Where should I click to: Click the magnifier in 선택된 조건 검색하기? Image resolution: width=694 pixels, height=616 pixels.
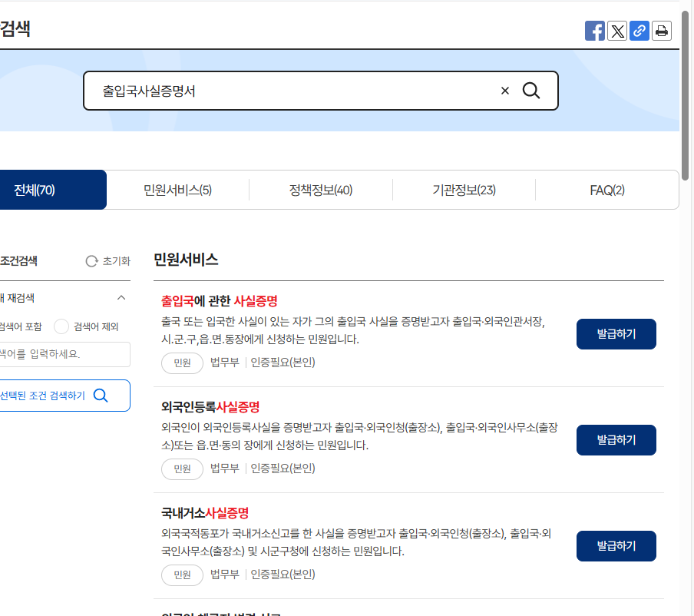click(101, 395)
